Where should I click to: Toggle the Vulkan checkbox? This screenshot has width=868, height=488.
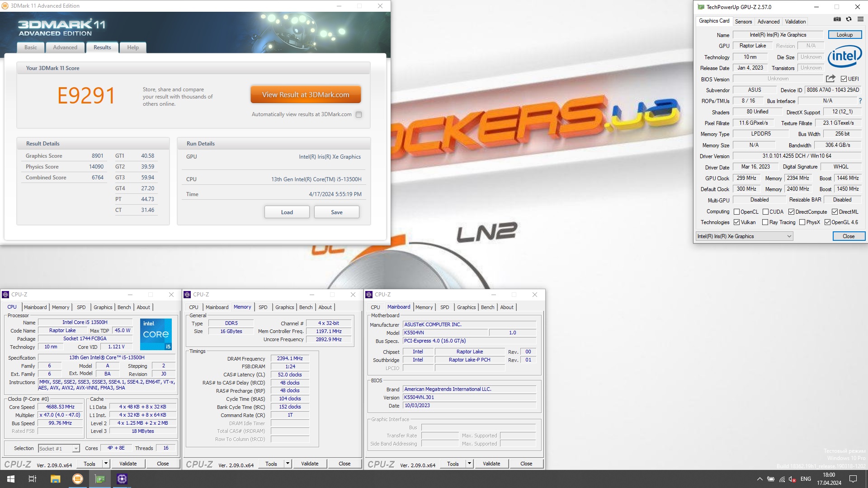coord(736,222)
